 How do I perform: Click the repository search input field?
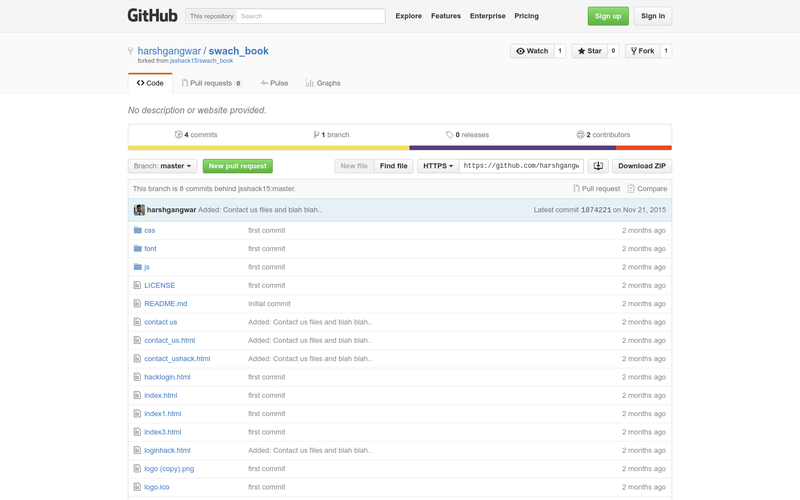311,16
